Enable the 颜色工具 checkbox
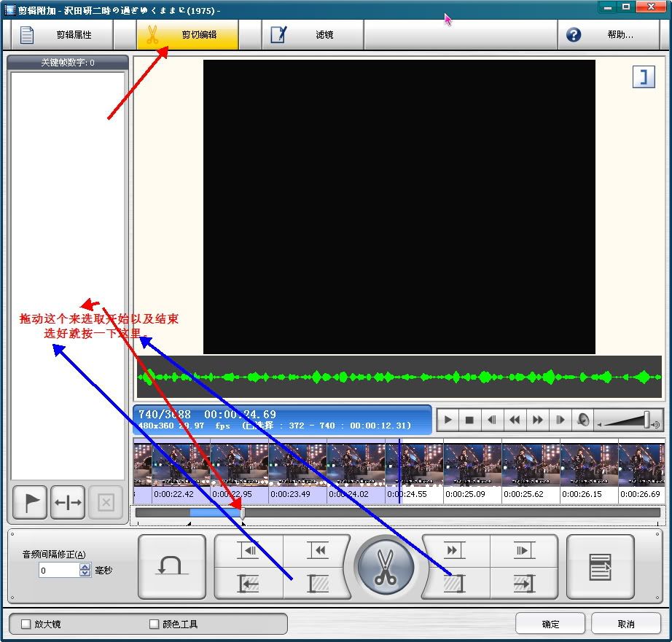 coord(154,624)
